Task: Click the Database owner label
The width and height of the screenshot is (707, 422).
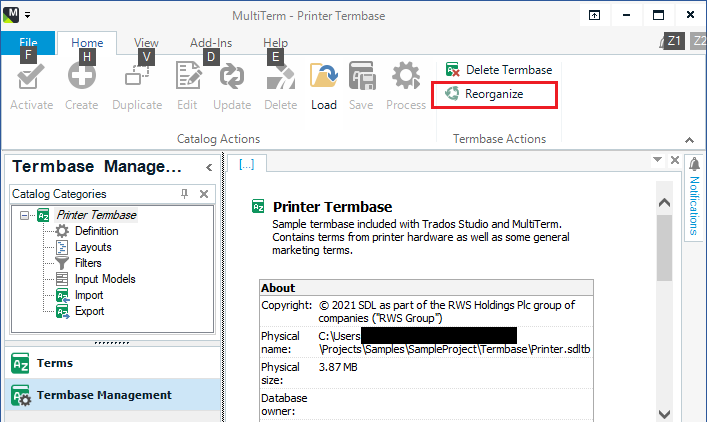Action: (284, 404)
